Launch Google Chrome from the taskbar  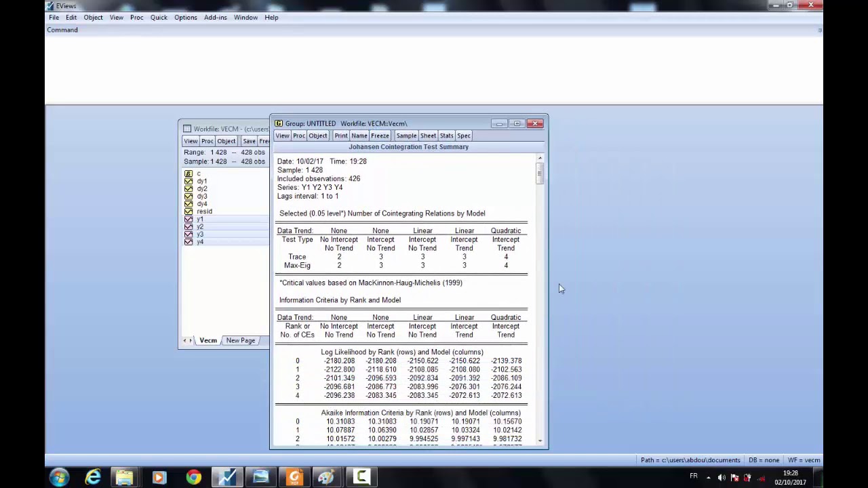(x=193, y=477)
